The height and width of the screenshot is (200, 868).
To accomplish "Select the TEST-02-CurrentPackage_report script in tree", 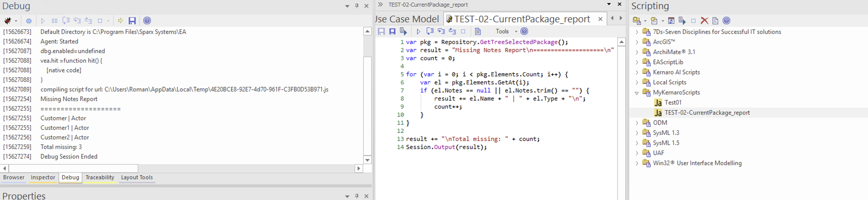I will pos(707,113).
